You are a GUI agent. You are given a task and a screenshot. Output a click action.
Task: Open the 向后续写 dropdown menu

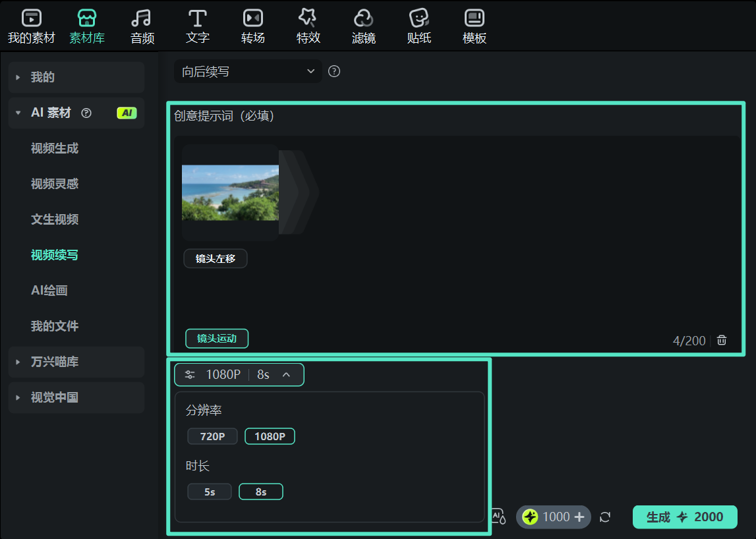[247, 71]
